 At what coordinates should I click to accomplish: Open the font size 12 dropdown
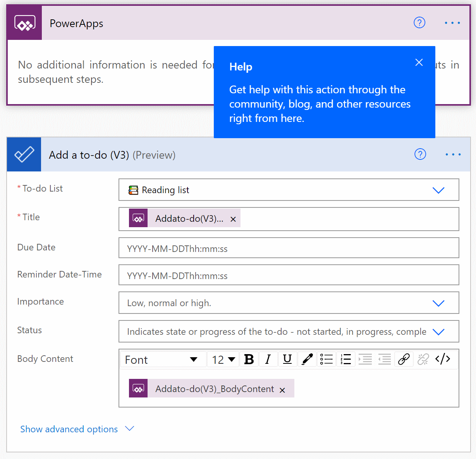pyautogui.click(x=223, y=360)
